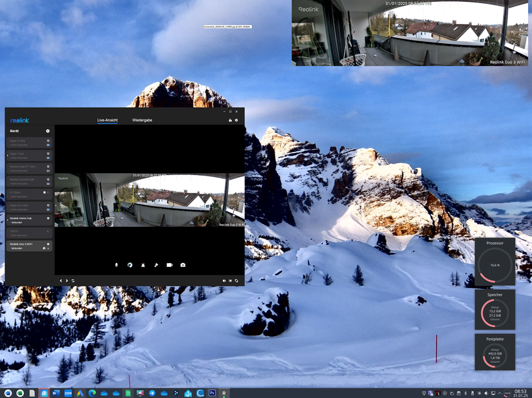
Task: Start manual recording with the video camera icon
Action: click(x=170, y=265)
